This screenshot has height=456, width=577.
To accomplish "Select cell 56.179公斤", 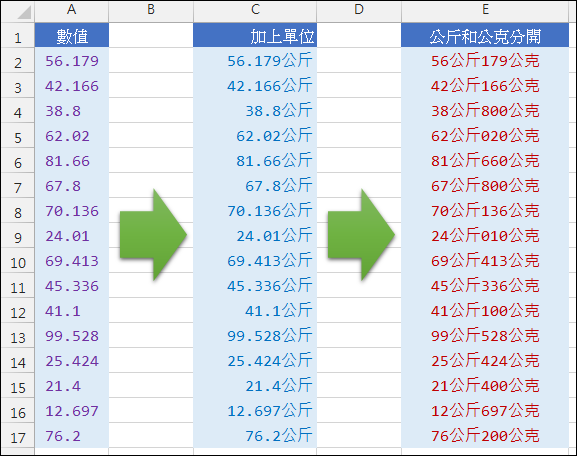I will pos(255,60).
